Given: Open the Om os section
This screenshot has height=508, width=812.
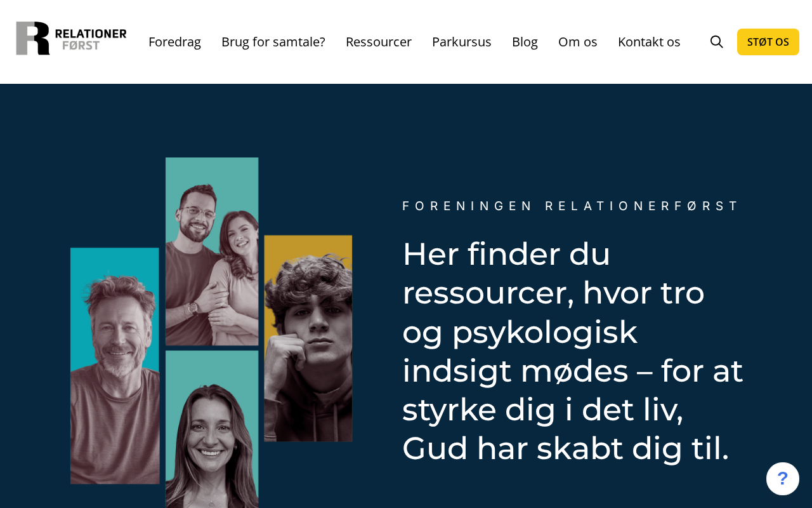Looking at the screenshot, I should point(578,42).
